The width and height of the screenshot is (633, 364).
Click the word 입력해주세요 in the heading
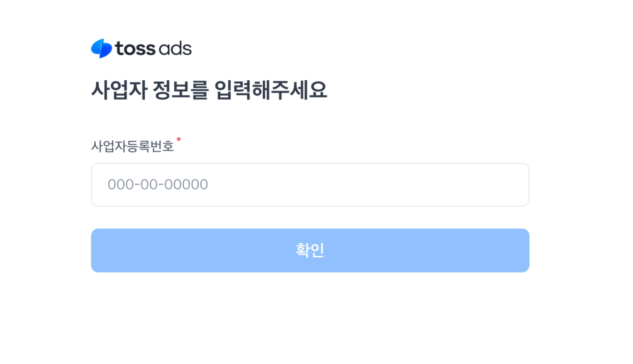click(271, 90)
